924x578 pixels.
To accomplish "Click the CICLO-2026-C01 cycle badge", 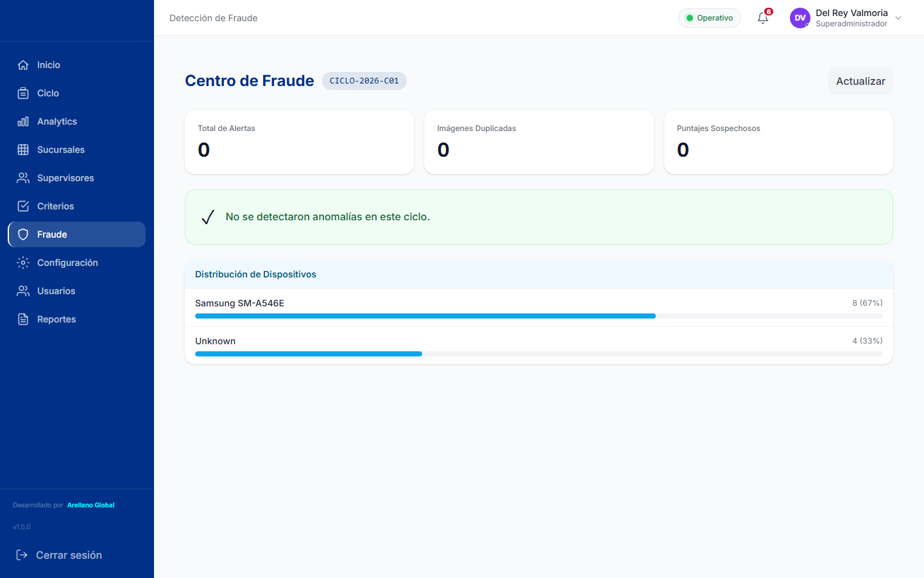I will [364, 81].
